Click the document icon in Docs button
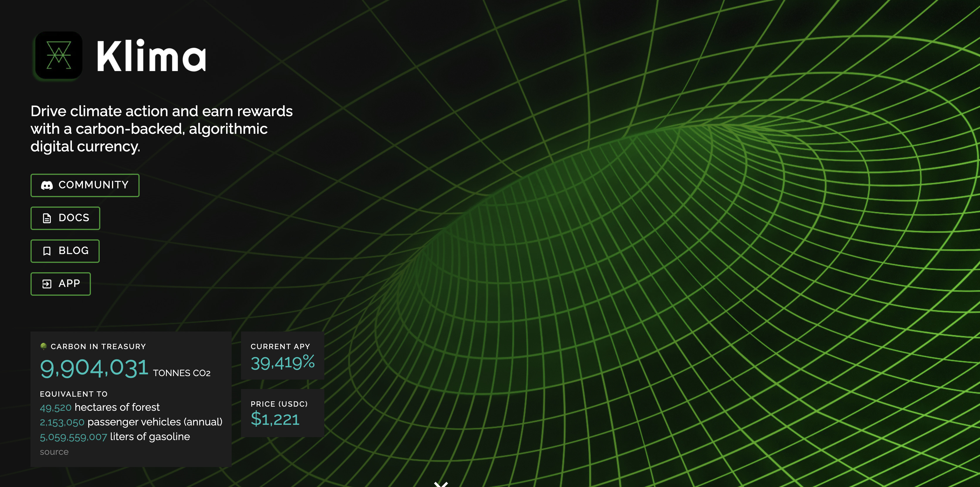The image size is (980, 487). pyautogui.click(x=47, y=218)
